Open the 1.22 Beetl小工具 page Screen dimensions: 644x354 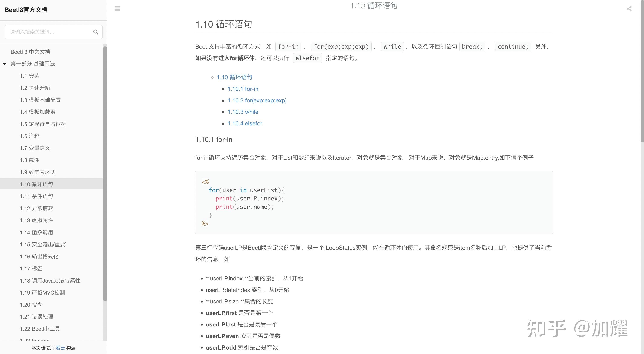click(40, 329)
